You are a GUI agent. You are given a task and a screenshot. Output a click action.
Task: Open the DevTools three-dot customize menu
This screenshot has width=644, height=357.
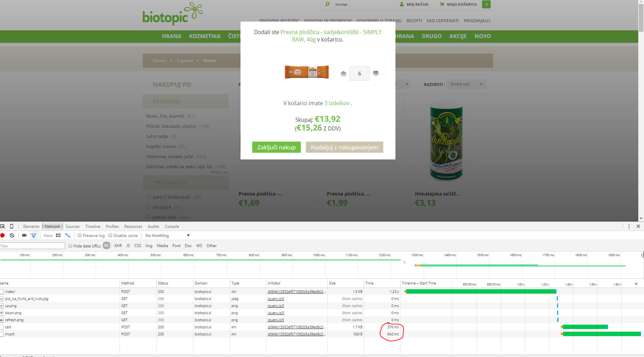point(629,227)
